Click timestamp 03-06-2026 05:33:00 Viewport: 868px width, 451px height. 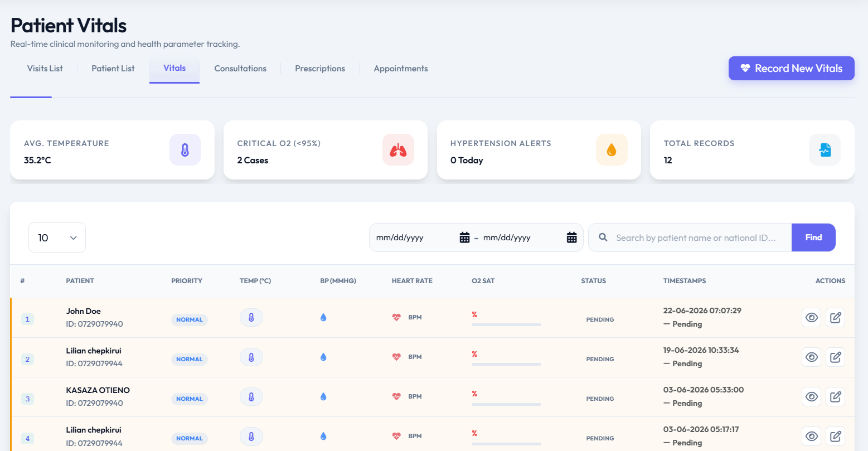(704, 390)
